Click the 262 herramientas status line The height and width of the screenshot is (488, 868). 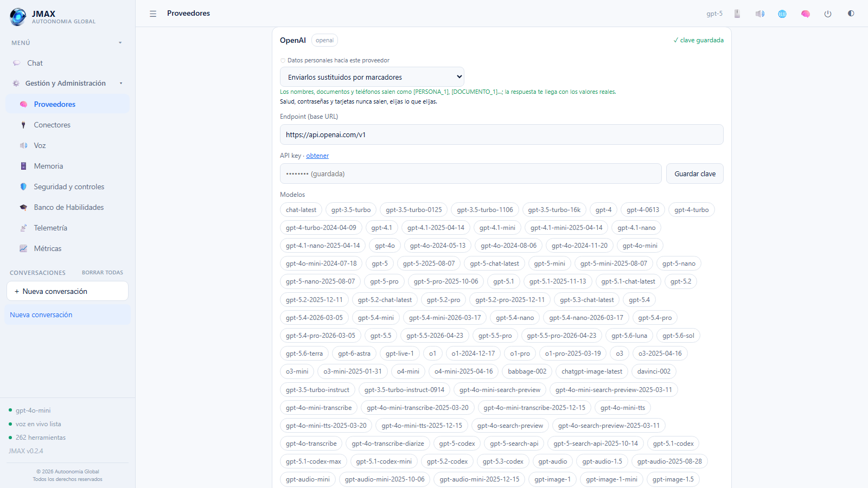click(x=41, y=438)
